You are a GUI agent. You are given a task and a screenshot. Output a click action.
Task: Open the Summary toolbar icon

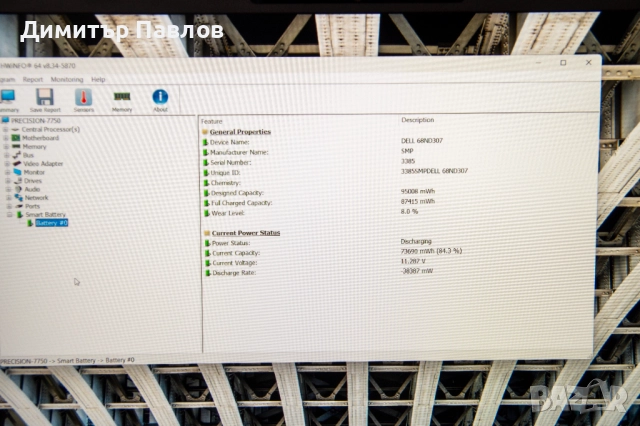(x=8, y=100)
